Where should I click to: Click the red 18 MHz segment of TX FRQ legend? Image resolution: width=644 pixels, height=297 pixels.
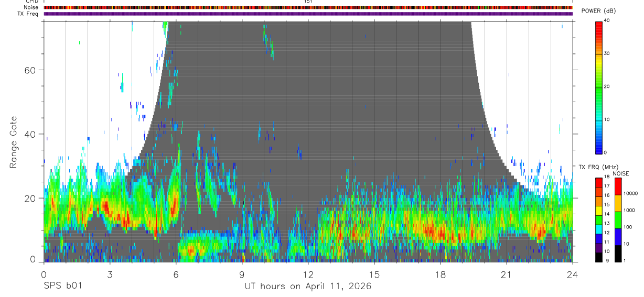coord(599,183)
